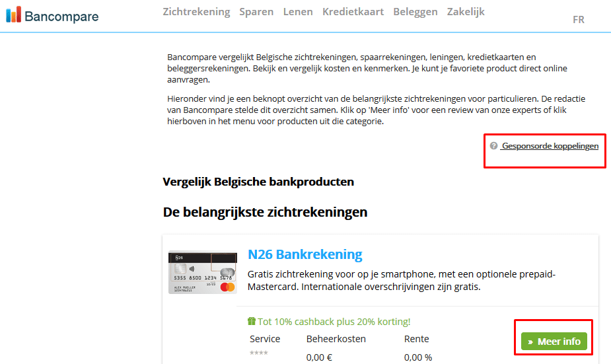
Task: Open the N26 Bankrekening title link
Action: coord(305,254)
